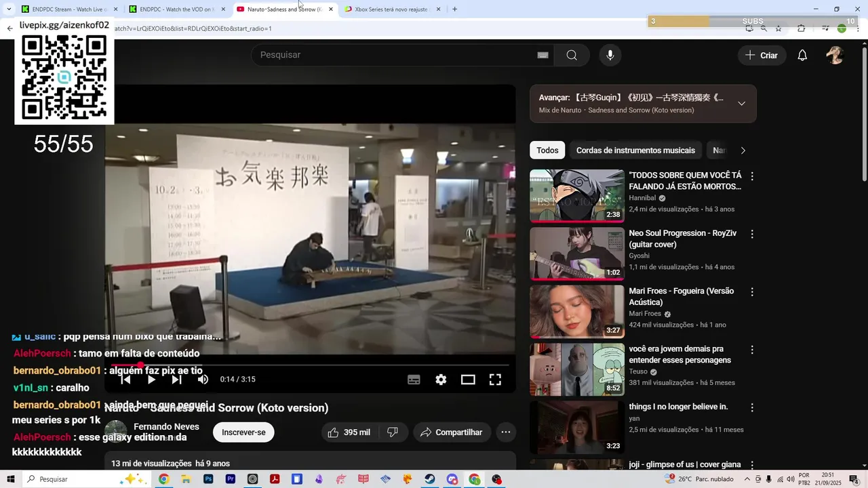Open Chrome three-dot menu
This screenshot has height=488, width=868.
[856, 28]
